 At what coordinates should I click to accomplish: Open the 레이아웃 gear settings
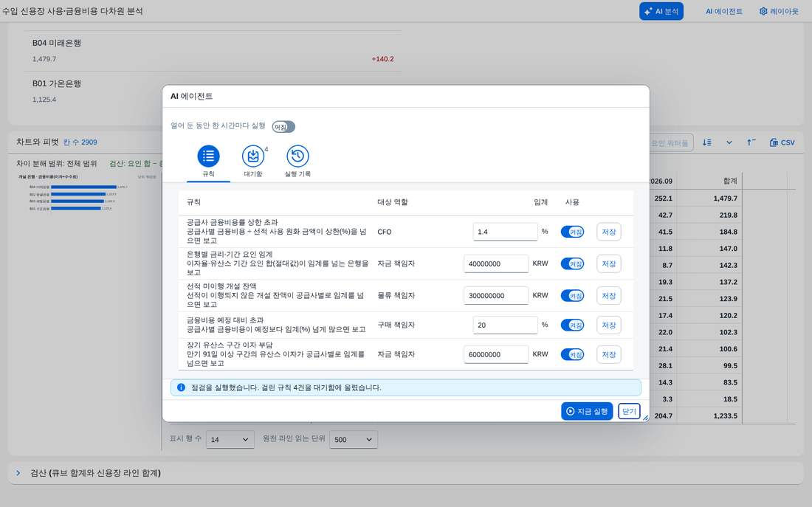[x=779, y=11]
